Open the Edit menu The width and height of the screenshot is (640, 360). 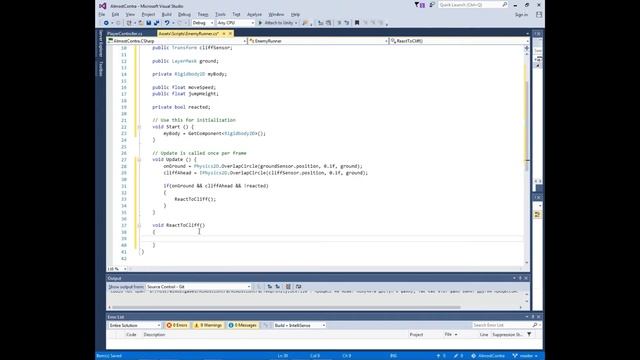point(116,14)
